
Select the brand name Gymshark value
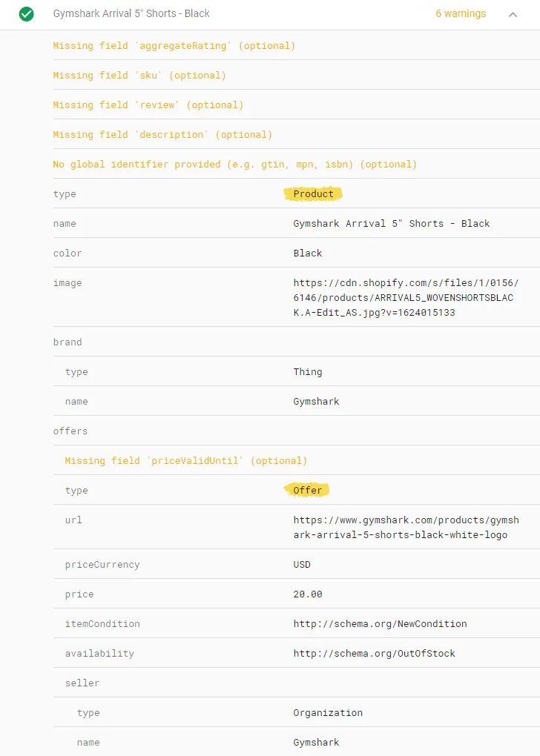click(x=317, y=401)
